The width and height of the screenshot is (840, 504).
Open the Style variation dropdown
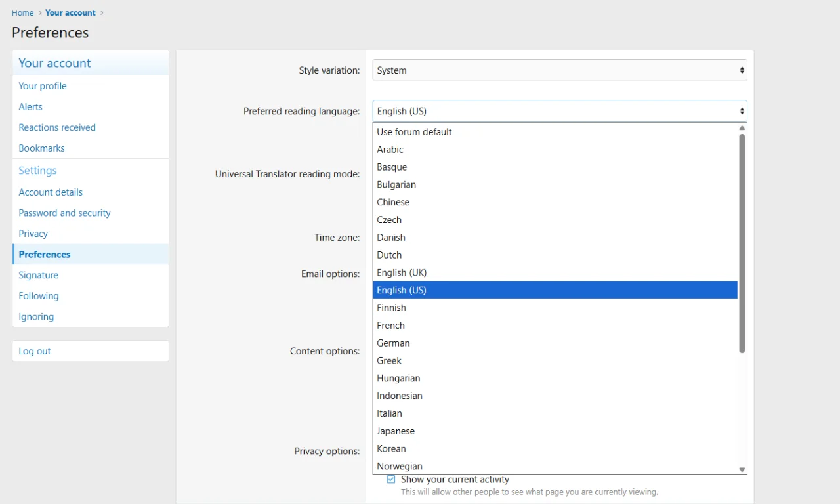(560, 70)
